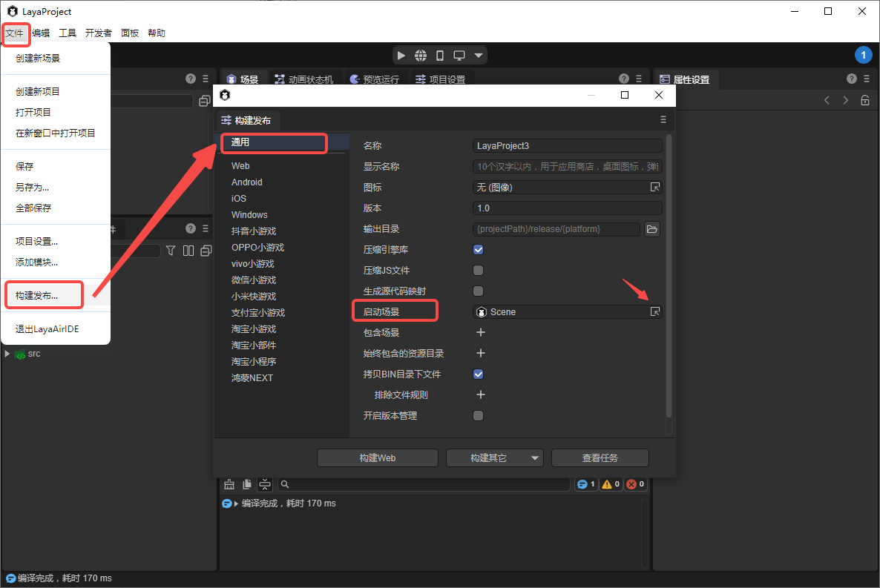Enable the compress JS files checkbox
The height and width of the screenshot is (588, 880).
click(x=479, y=271)
